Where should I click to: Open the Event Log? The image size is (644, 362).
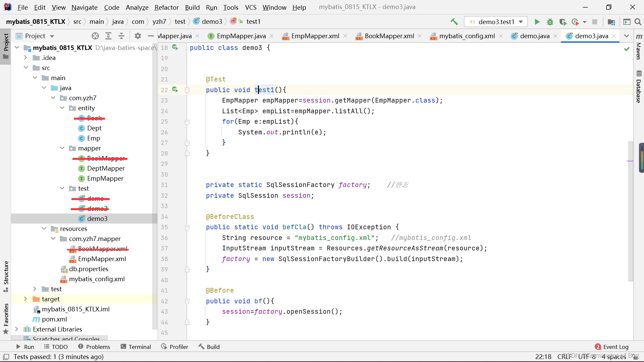click(612, 347)
